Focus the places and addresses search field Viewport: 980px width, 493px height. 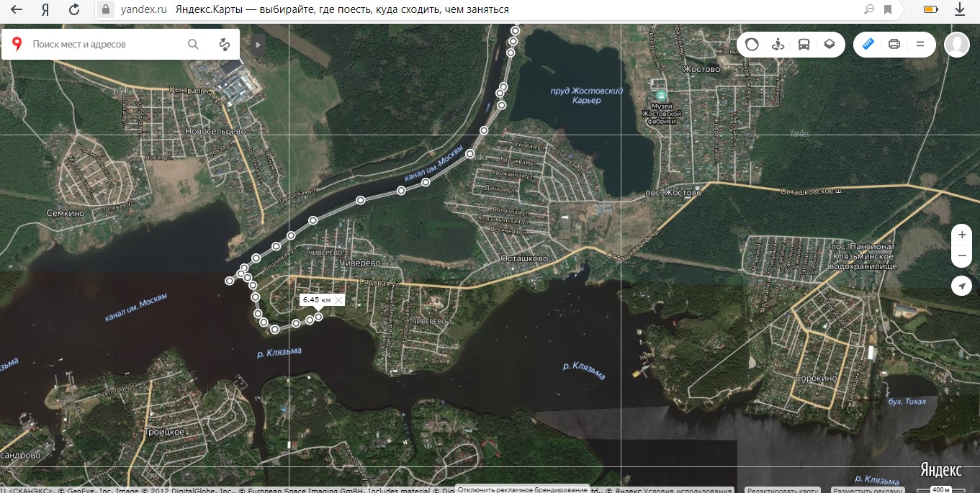[x=106, y=44]
